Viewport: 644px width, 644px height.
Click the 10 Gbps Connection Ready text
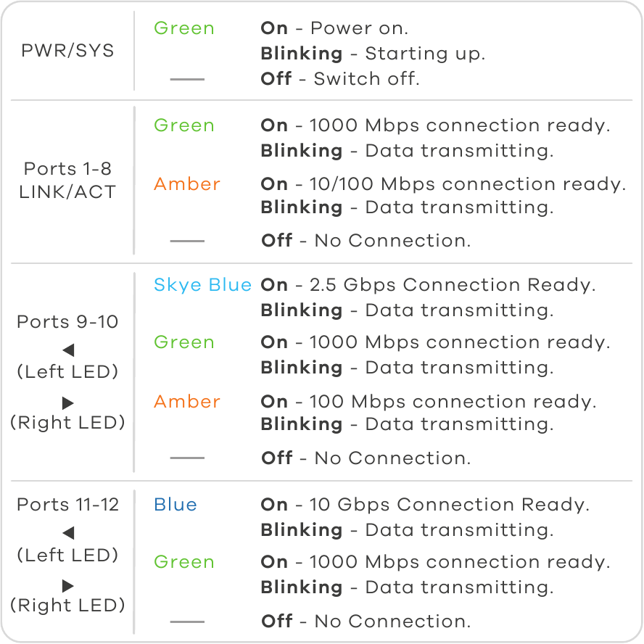[x=425, y=505]
